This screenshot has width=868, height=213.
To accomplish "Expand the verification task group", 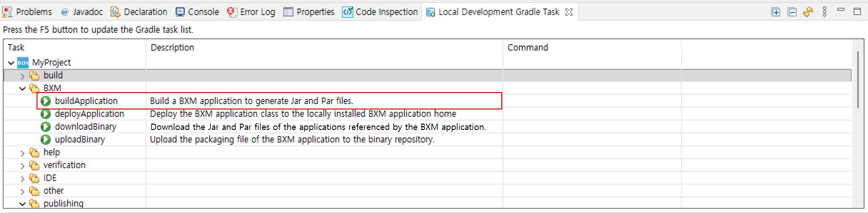I will tap(22, 166).
